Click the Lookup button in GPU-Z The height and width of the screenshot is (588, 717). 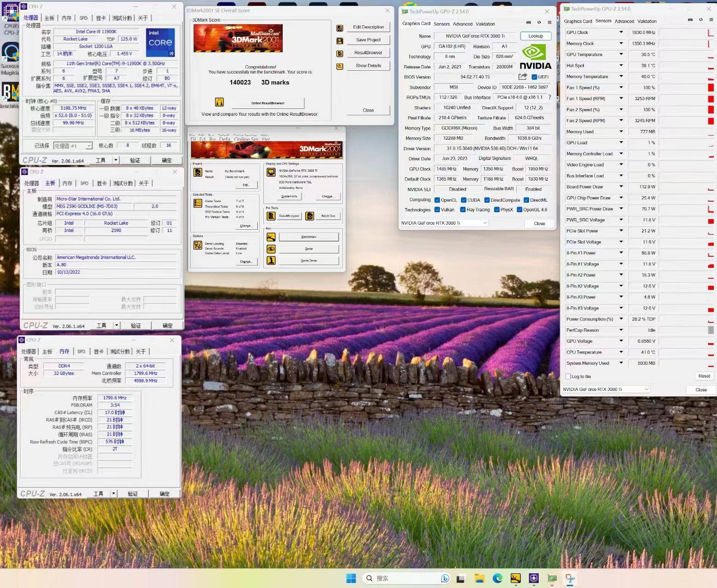(535, 36)
